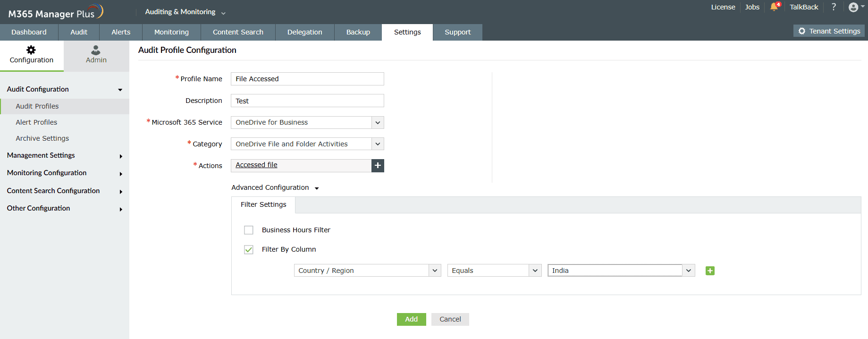
Task: Click the green Add button
Action: pos(412,319)
